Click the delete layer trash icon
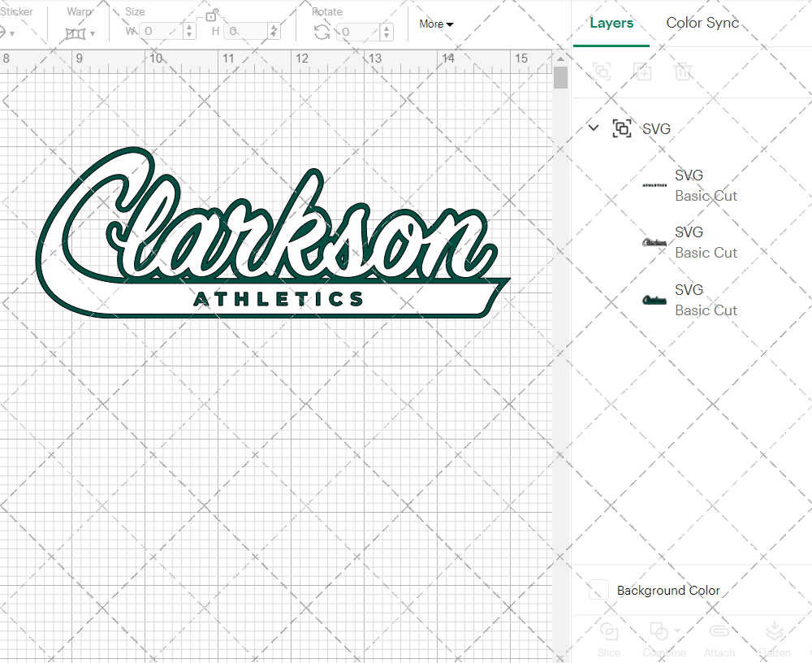 [x=684, y=71]
